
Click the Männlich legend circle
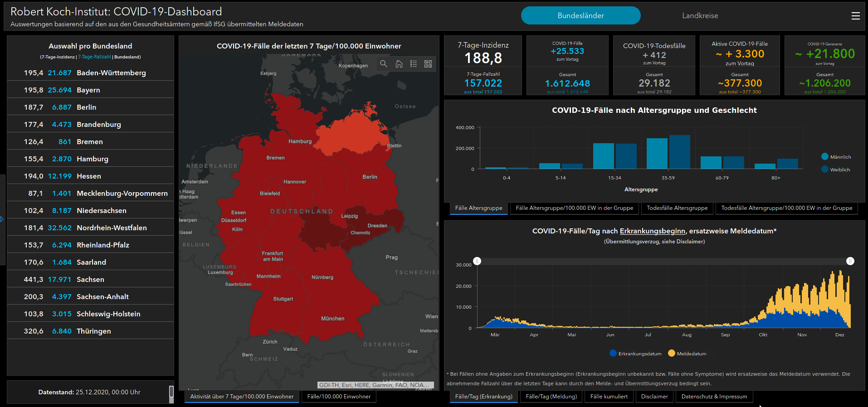[x=825, y=157]
